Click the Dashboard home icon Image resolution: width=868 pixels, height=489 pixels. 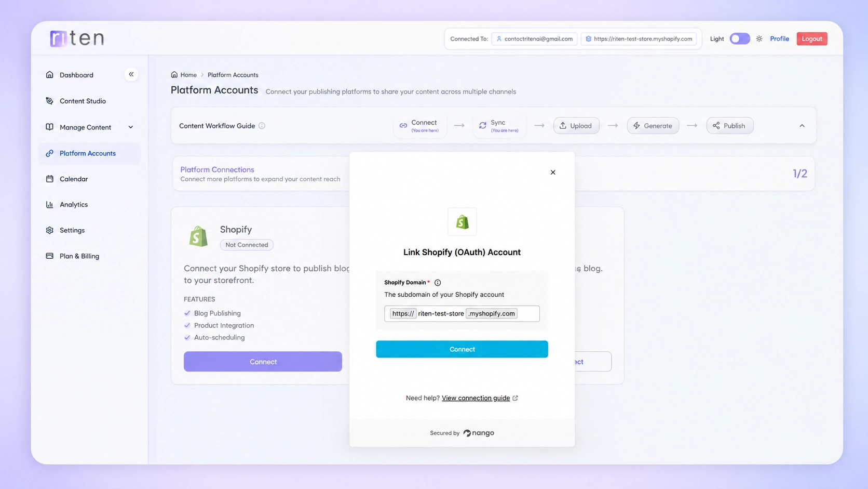(x=50, y=75)
